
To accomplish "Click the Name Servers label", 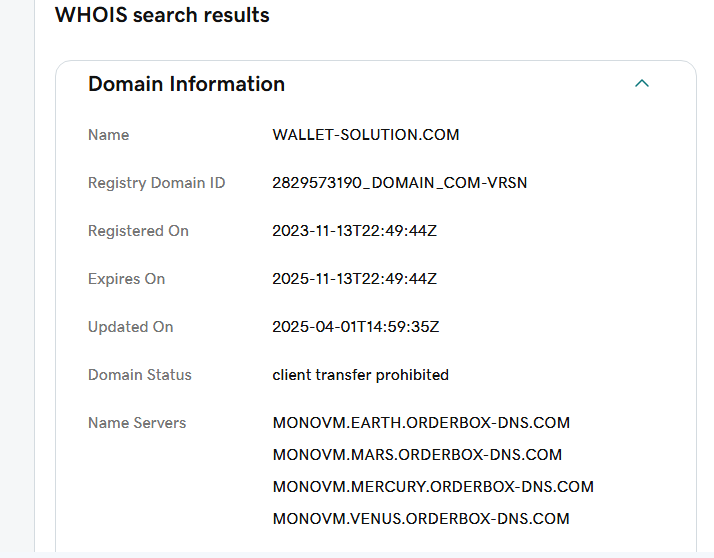I will (x=137, y=423).
